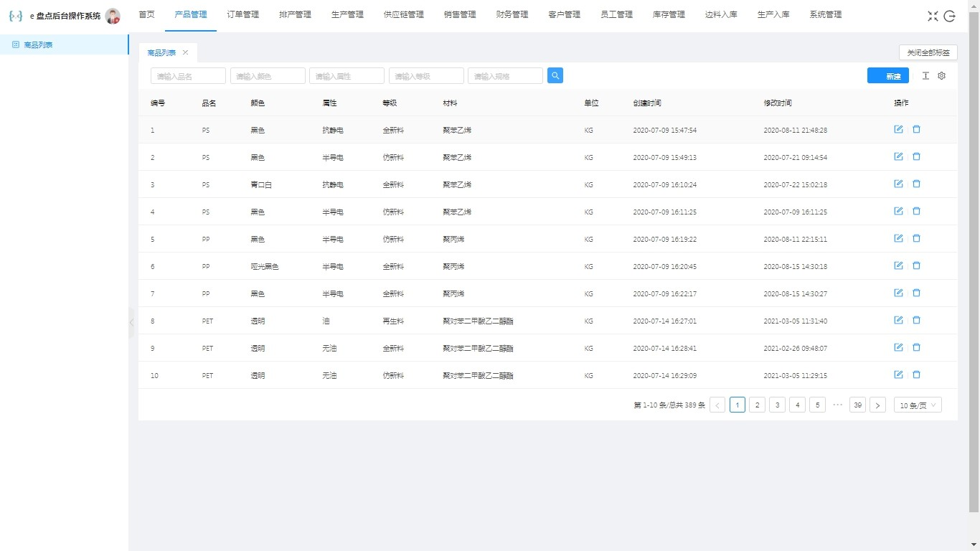This screenshot has height=551, width=980.
Task: Collapse the sidebar with the left chevron
Action: tap(130, 323)
